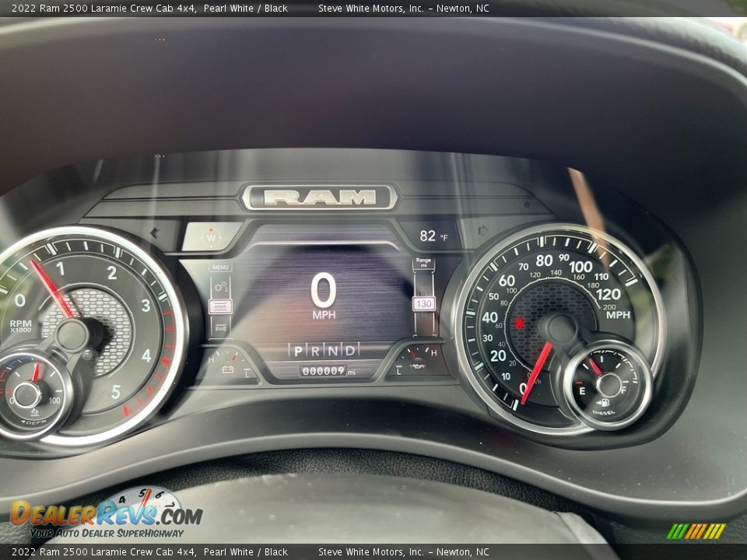Click the 000009 odometer reading
This screenshot has width=747, height=560.
pyautogui.click(x=324, y=371)
